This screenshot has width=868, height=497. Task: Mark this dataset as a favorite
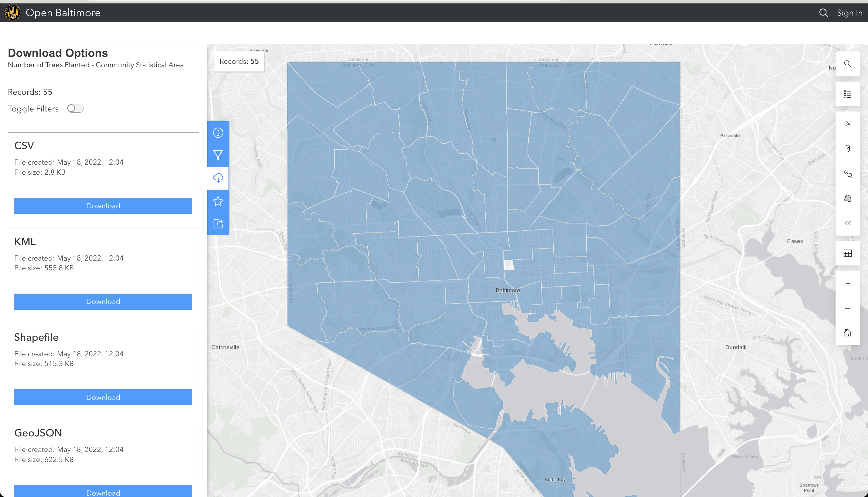[218, 201]
